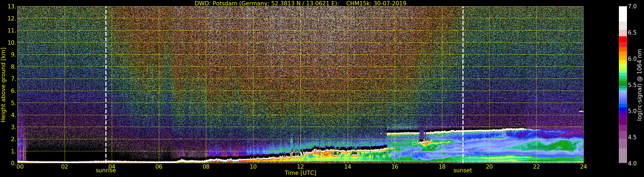This screenshot has height=177, width=644.
Task: Click height-axis tick label '9.'
Action: 13,55
